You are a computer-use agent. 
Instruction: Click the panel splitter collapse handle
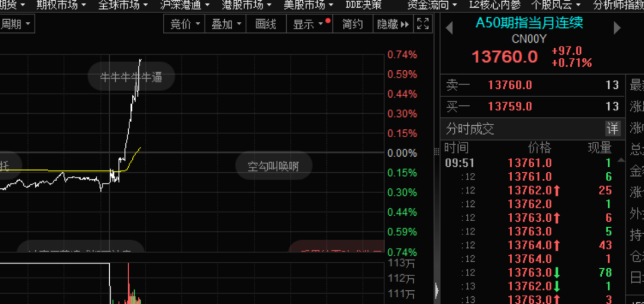click(436, 291)
